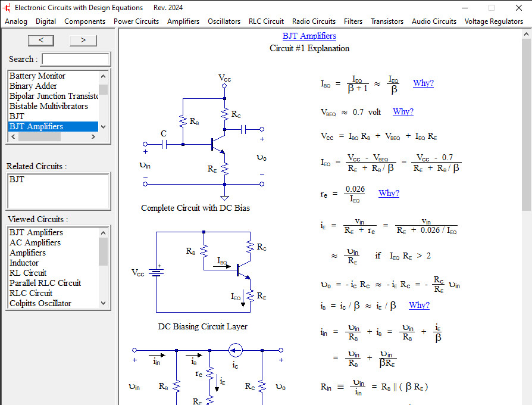Select Bistable Multivibrators in the circuit list
Viewport: 532px width, 405px height.
pyautogui.click(x=54, y=106)
